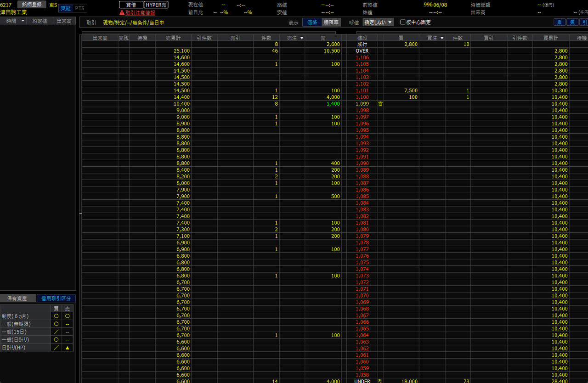Click the 一般(無期限) row label

tap(25, 324)
